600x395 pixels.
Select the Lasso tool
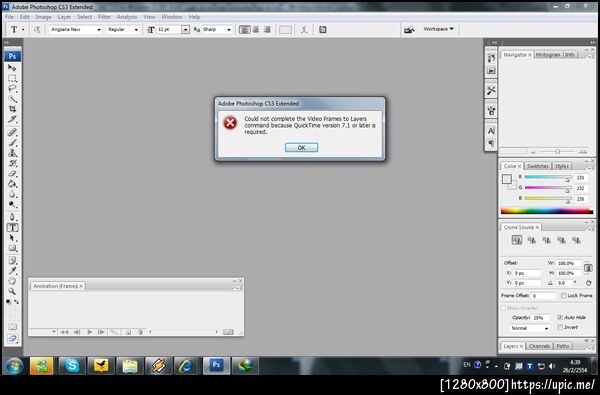[12, 88]
